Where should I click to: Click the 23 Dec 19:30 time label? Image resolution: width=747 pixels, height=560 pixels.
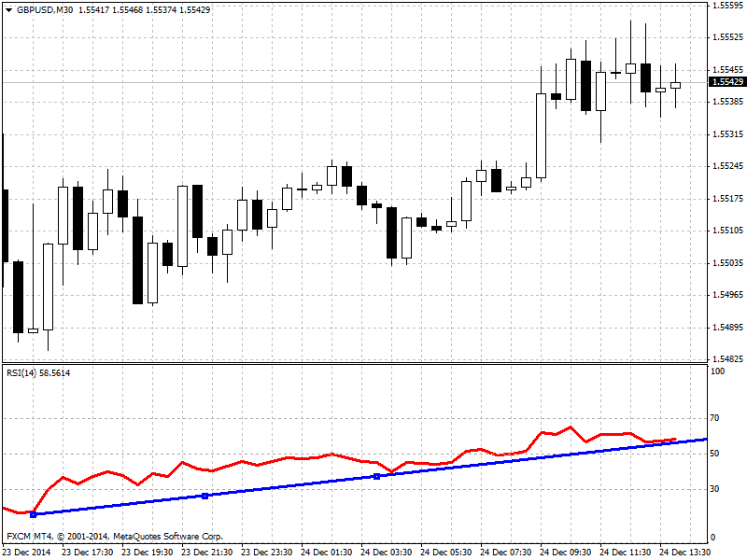[148, 553]
